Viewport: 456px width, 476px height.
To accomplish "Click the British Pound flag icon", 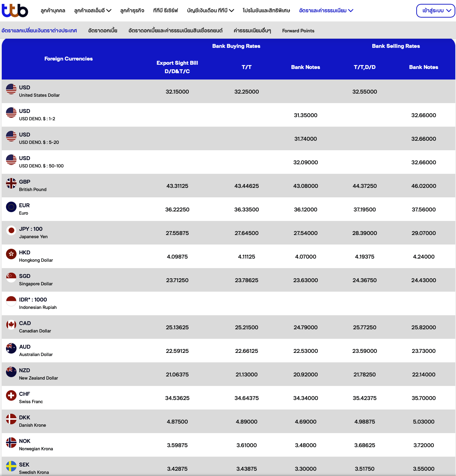I will tap(11, 183).
